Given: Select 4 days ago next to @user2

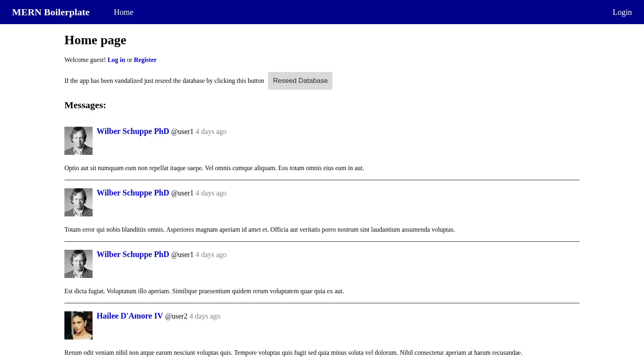Looking at the screenshot, I should coord(205,316).
